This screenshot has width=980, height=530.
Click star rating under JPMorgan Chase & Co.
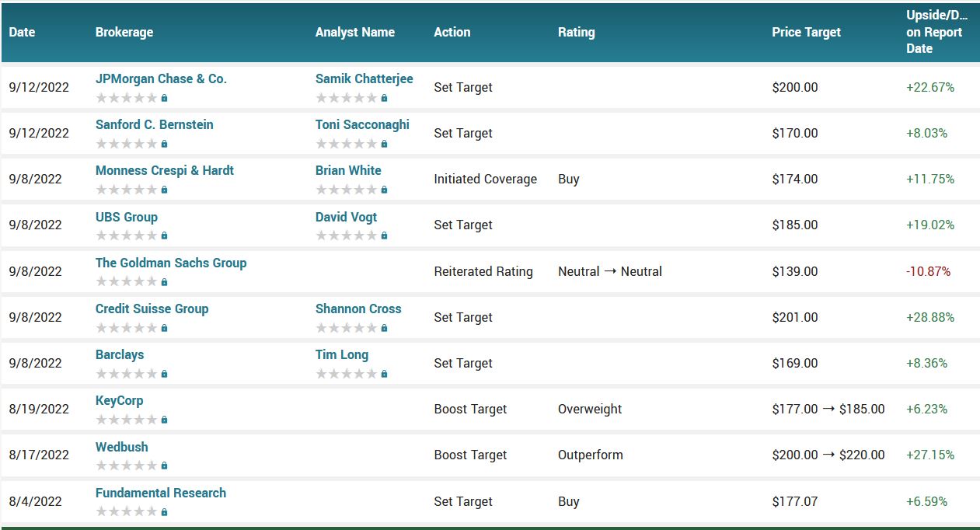coord(127,99)
